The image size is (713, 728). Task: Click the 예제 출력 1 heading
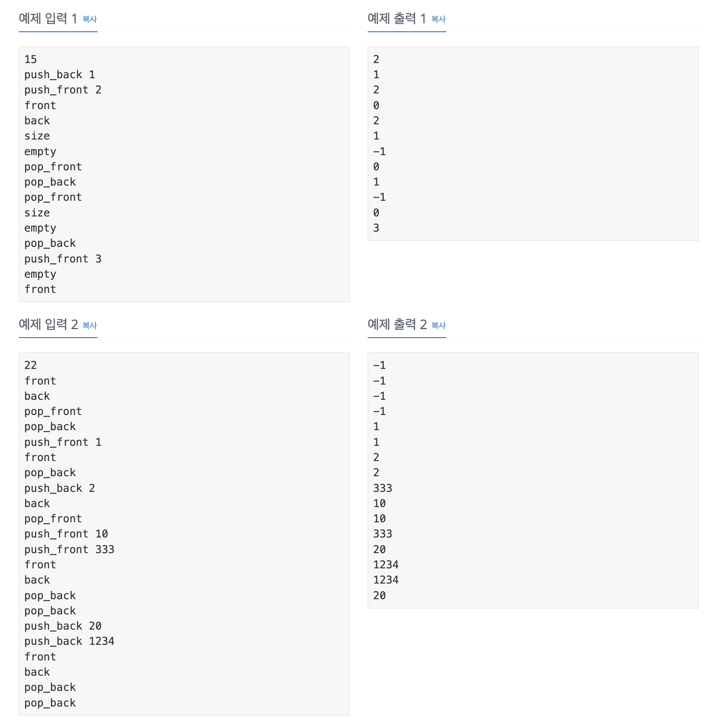tap(397, 19)
